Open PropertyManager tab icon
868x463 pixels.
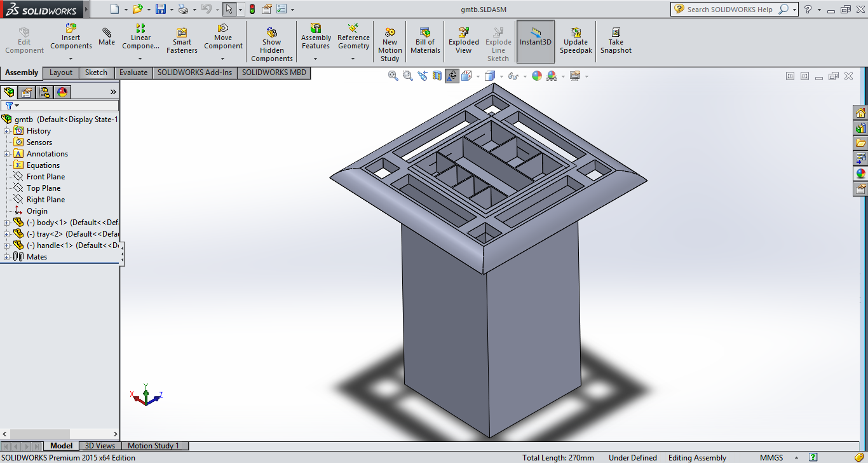click(27, 92)
